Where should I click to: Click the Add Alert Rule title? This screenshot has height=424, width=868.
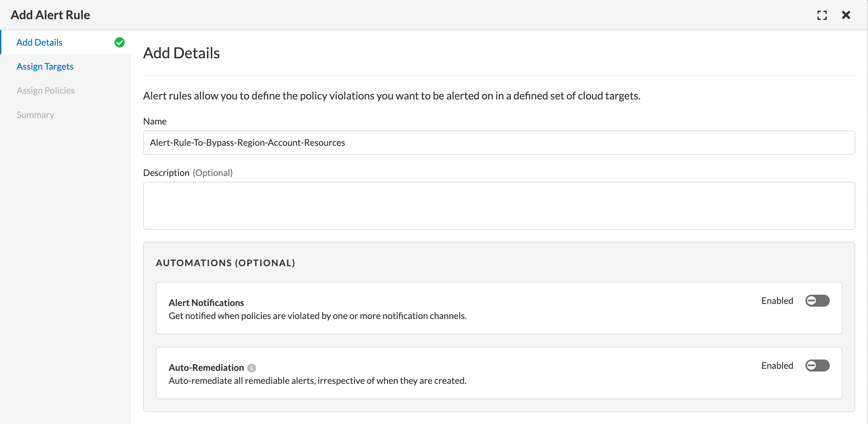(x=50, y=15)
